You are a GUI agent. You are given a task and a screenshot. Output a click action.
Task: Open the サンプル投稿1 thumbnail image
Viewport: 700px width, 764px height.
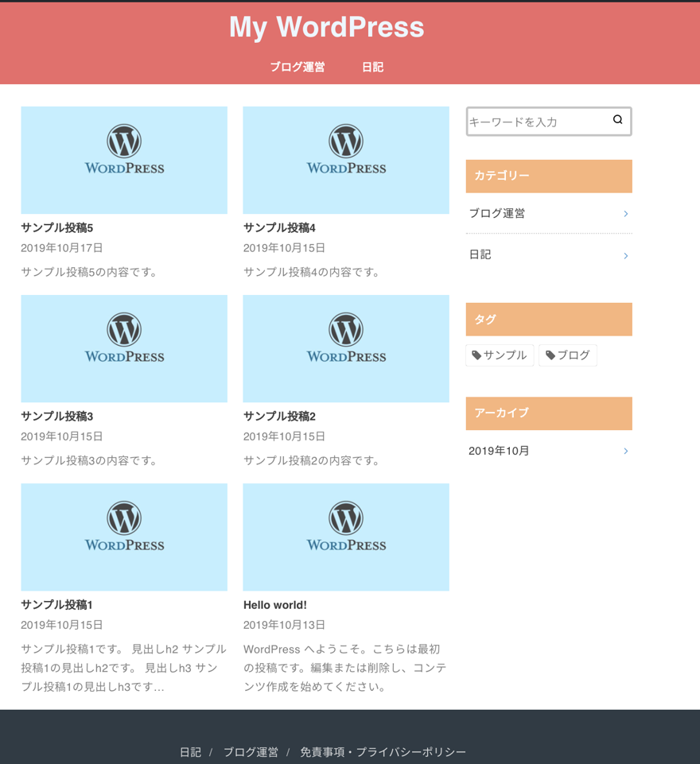[124, 537]
